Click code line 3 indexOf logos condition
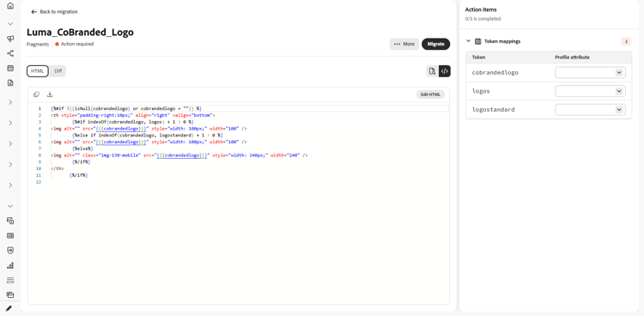 click(x=132, y=122)
